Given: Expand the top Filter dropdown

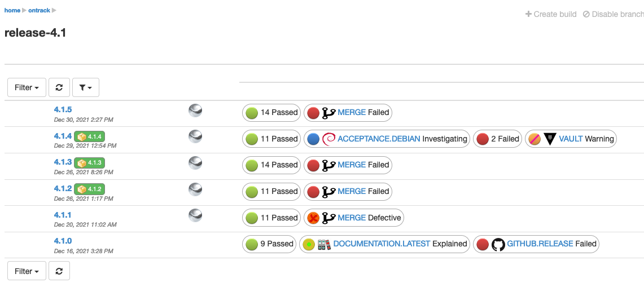Looking at the screenshot, I should (27, 87).
